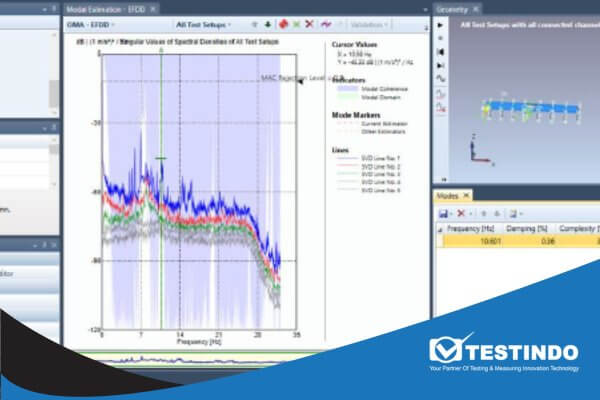Viewport: 600px width, 400px height.
Task: Click the green X toolbar icon
Action: click(296, 25)
